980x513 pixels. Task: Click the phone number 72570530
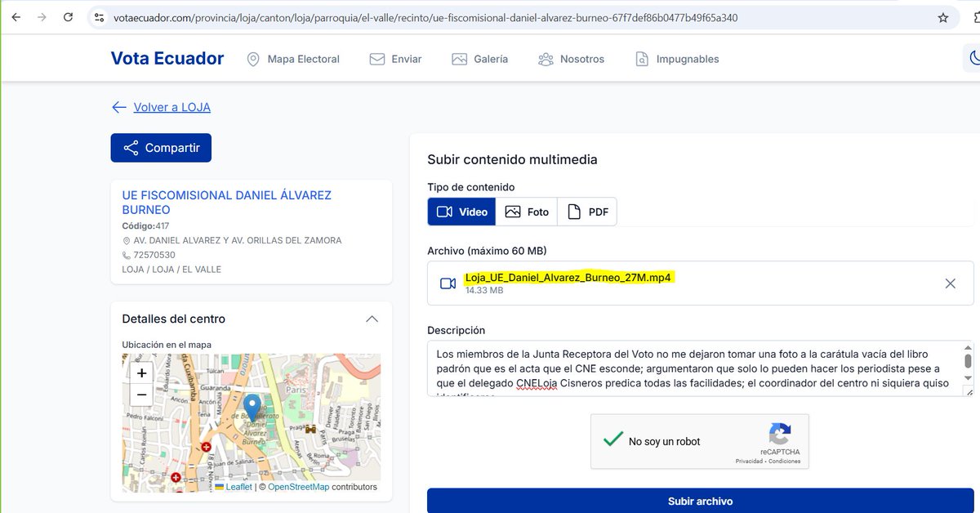click(154, 255)
